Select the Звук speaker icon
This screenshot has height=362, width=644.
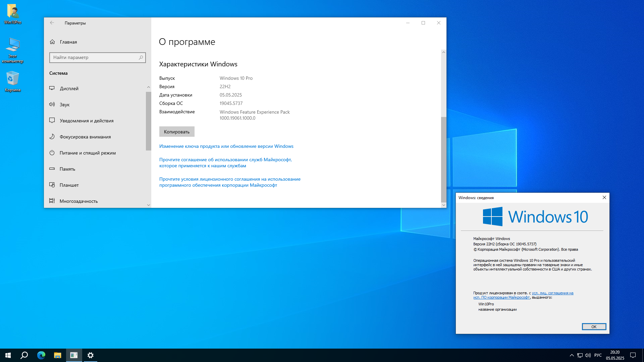coord(52,104)
